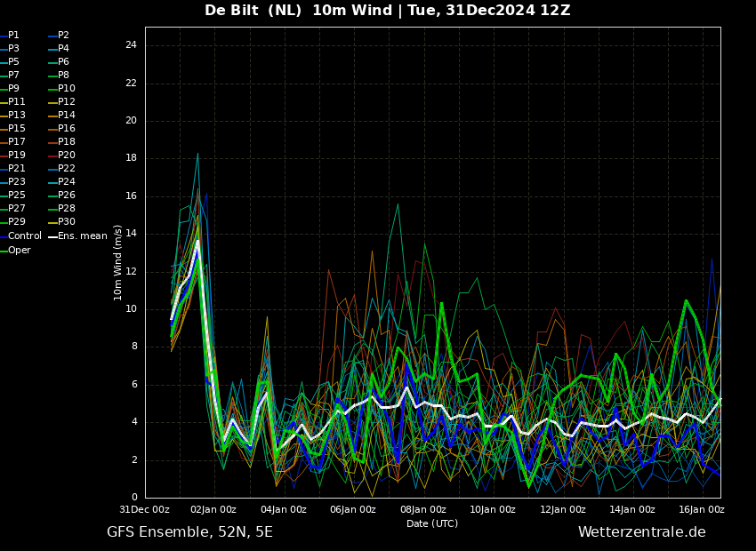Select the Ens. mean legend item
Image resolution: width=756 pixels, height=551 pixels.
[78, 236]
